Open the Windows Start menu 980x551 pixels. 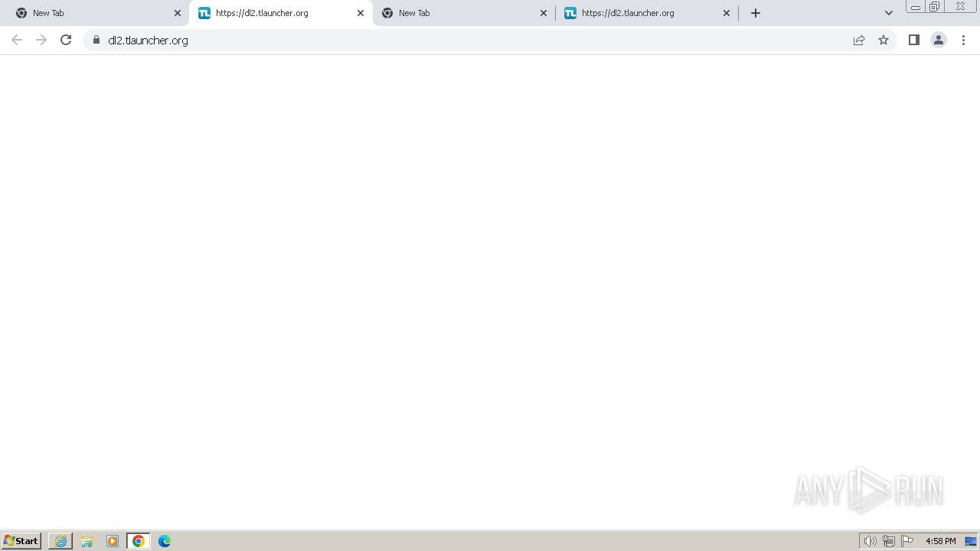coord(21,541)
